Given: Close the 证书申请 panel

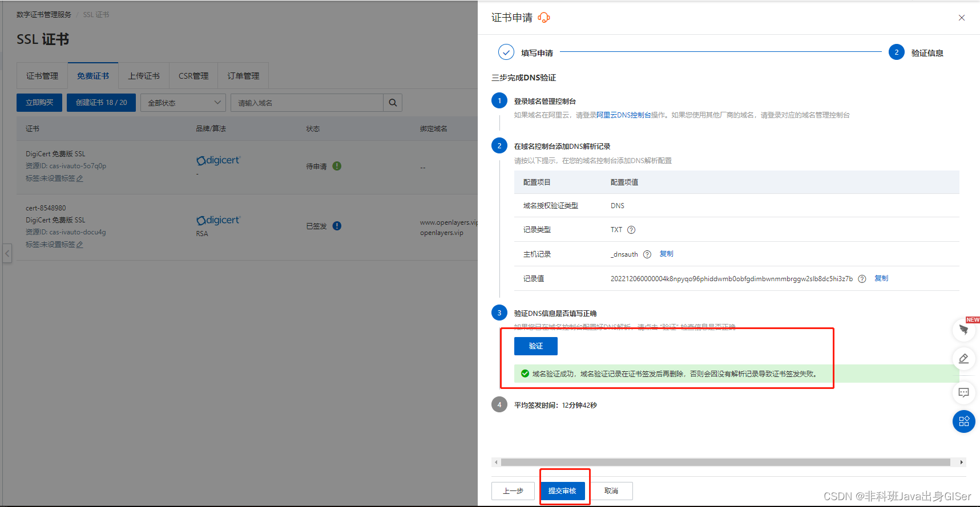Looking at the screenshot, I should pyautogui.click(x=962, y=18).
